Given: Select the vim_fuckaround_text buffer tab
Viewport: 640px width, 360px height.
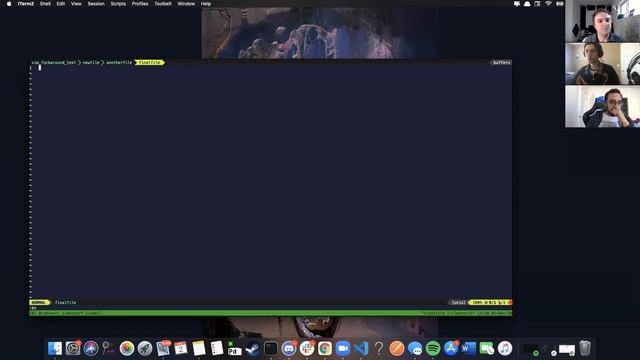Looking at the screenshot, I should 53,62.
